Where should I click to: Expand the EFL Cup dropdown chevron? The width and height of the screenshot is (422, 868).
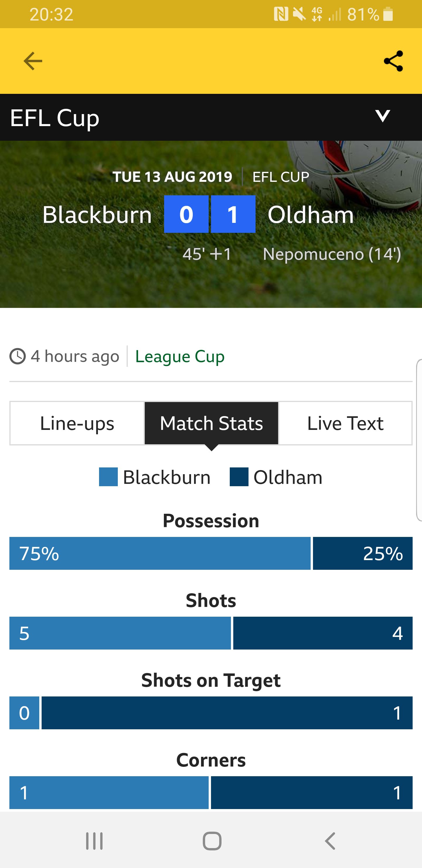(x=383, y=116)
